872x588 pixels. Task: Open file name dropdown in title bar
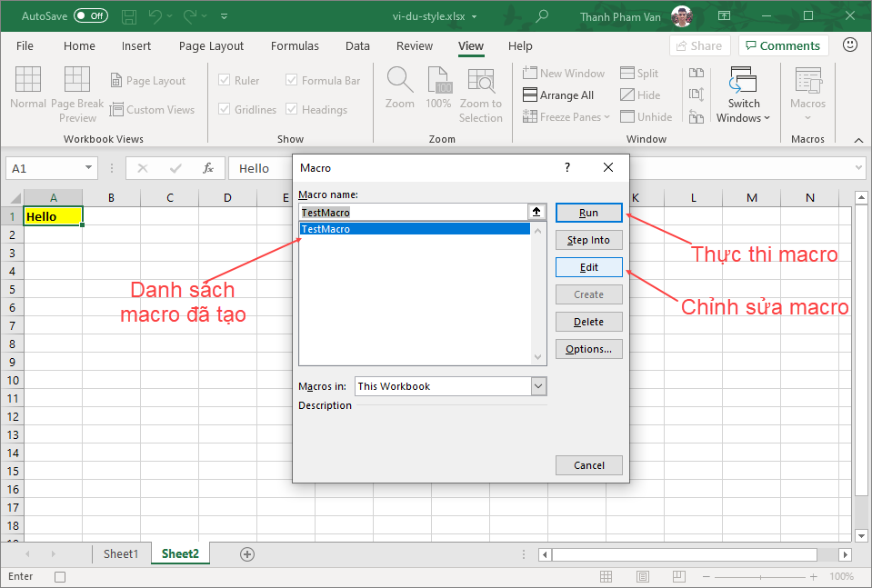(x=475, y=16)
